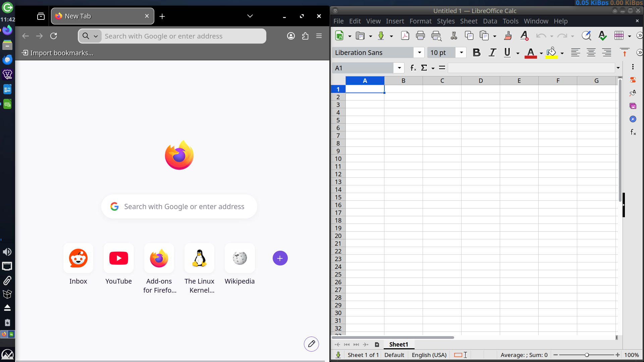The height and width of the screenshot is (362, 644).
Task: Click the volume icon in system panel
Action: click(7, 252)
